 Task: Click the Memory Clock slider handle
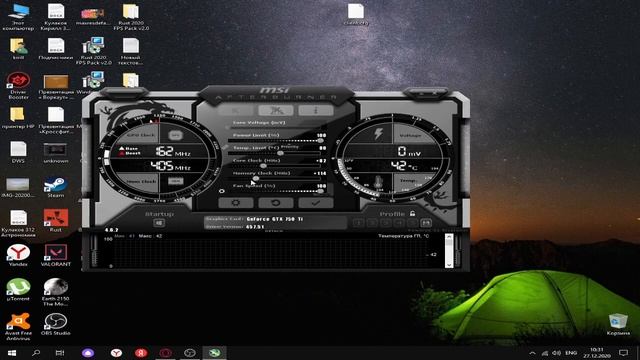point(256,178)
